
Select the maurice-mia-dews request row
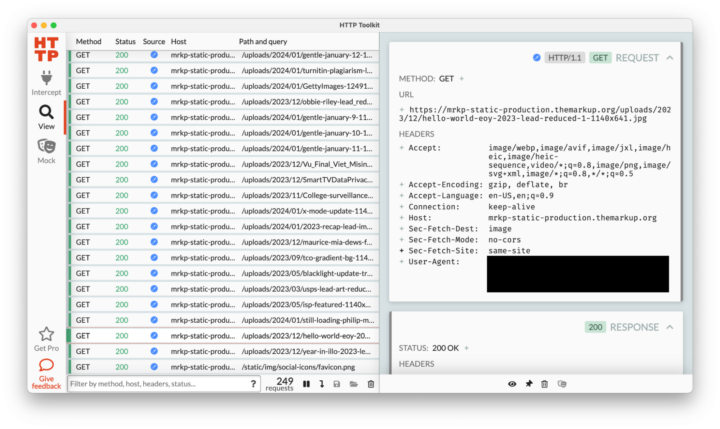(224, 242)
